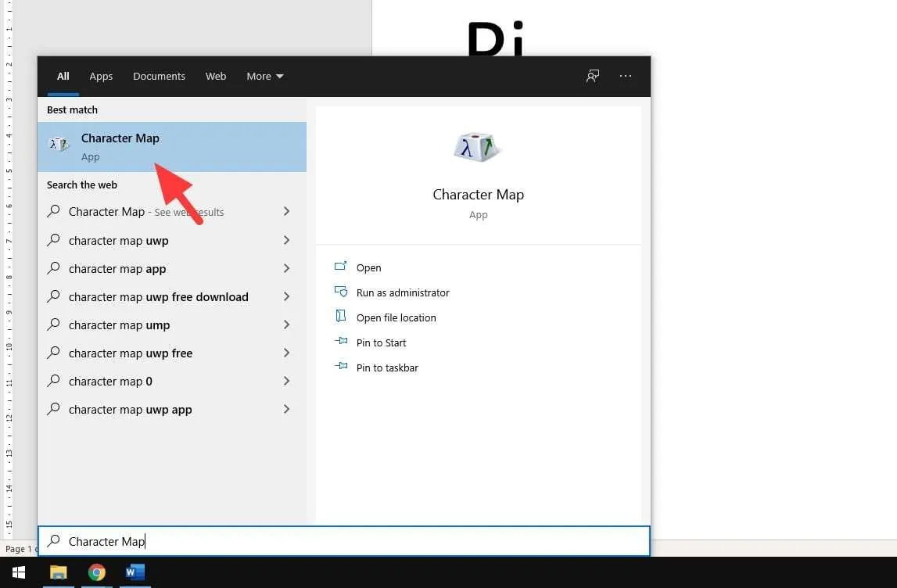This screenshot has width=897, height=588.
Task: Click magnifier icon beside 'character map uwp free download'
Action: pos(54,296)
